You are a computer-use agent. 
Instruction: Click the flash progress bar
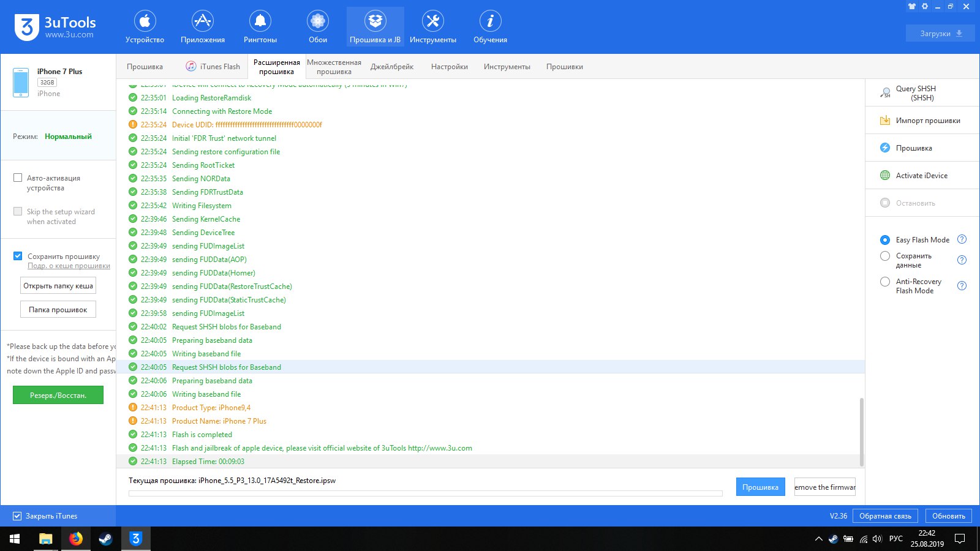425,493
